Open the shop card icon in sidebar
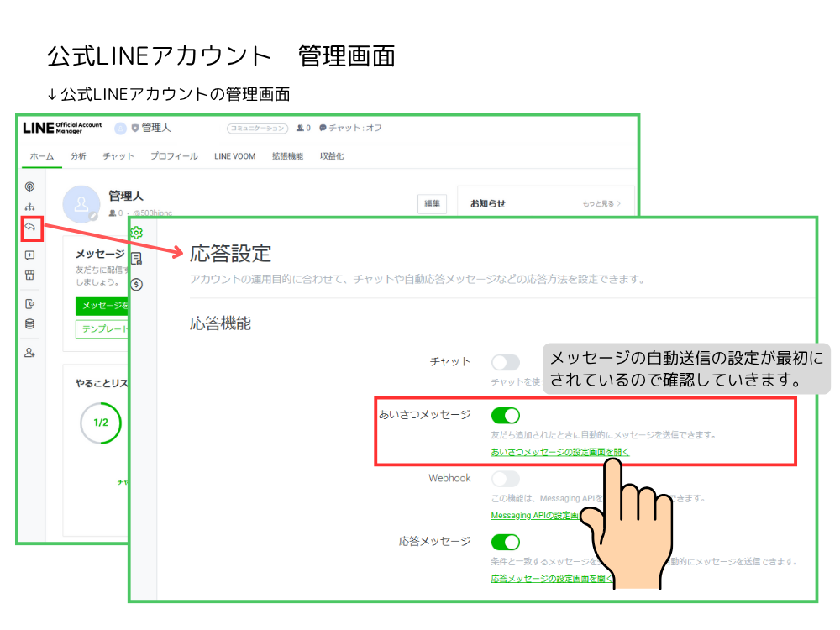This screenshot has width=840, height=630. 30,276
